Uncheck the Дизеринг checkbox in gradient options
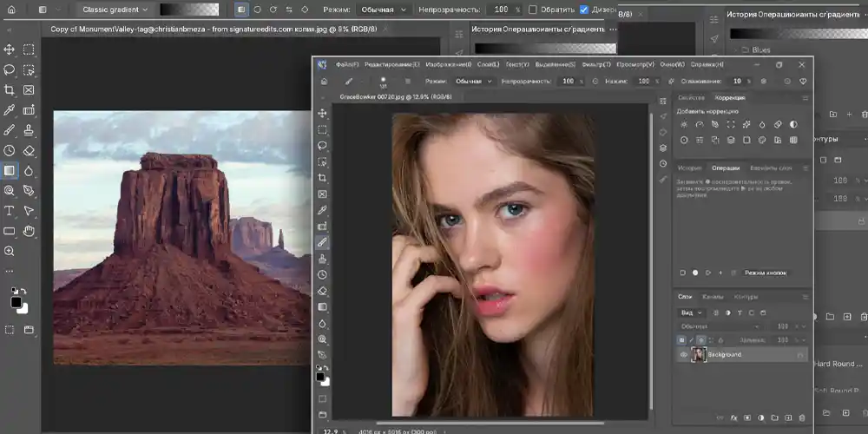This screenshot has height=434, width=868. click(584, 10)
